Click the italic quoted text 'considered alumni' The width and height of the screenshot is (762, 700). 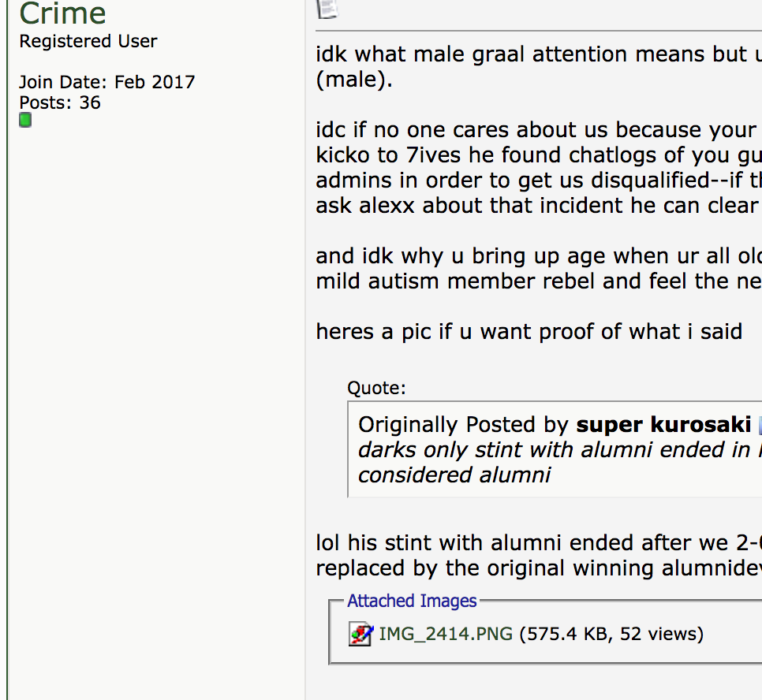454,475
